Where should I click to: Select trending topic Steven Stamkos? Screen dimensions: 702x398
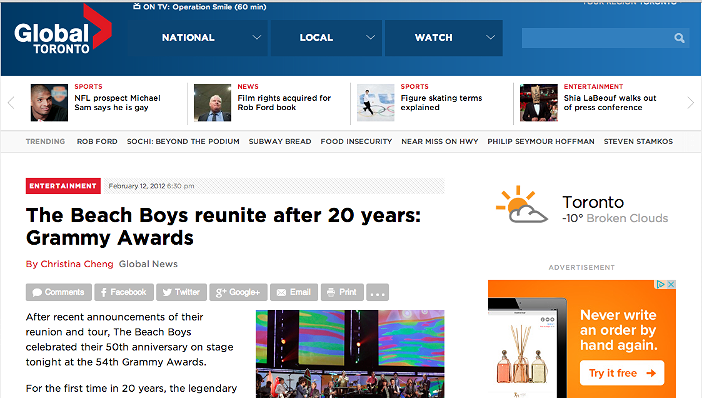pos(638,141)
